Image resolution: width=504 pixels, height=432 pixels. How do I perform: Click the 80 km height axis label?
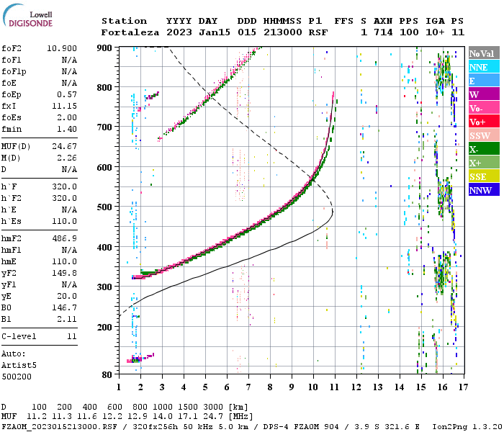tap(107, 375)
